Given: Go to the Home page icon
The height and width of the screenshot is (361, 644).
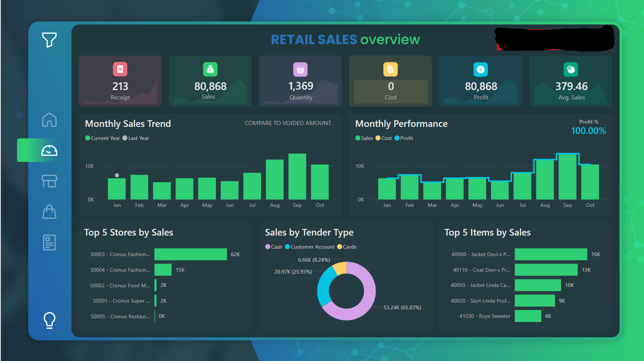Looking at the screenshot, I should 49,120.
